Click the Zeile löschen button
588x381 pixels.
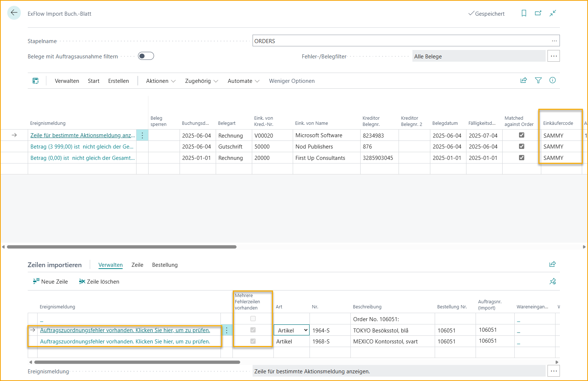[x=99, y=281]
